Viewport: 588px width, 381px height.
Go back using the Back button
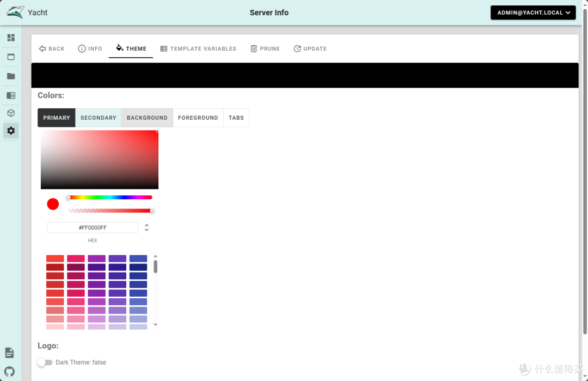click(x=52, y=49)
